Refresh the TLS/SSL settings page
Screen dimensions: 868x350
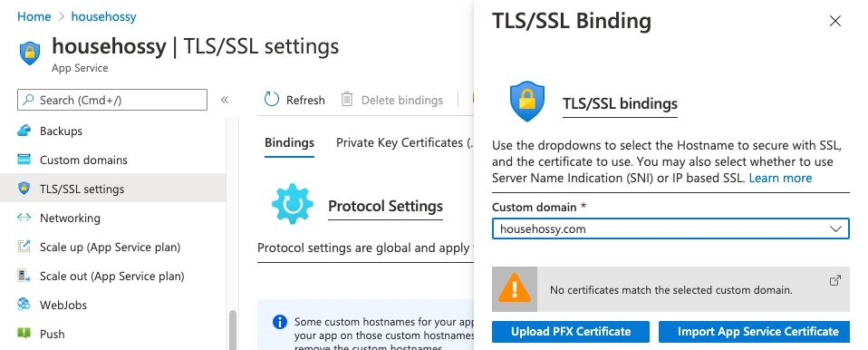294,100
